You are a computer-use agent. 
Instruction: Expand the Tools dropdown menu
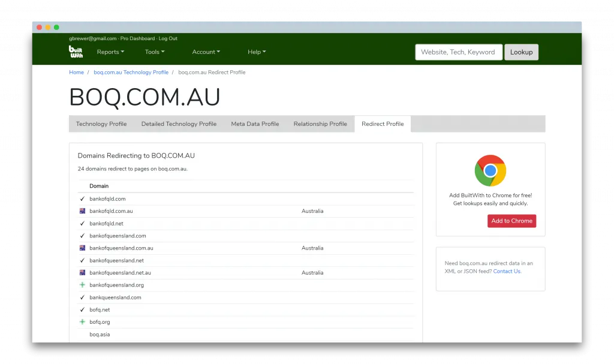pyautogui.click(x=155, y=52)
